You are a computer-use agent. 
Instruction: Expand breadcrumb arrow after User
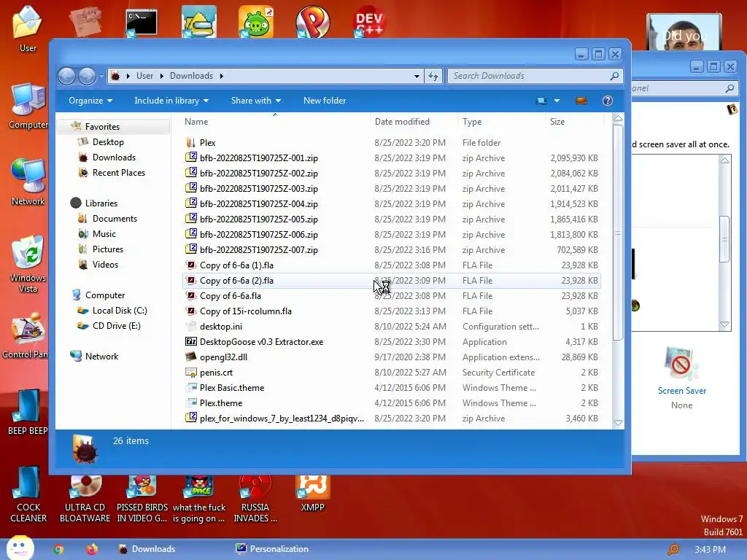161,76
